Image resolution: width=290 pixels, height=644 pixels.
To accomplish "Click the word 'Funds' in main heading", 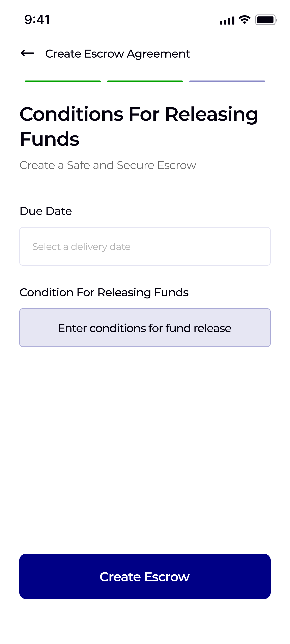I will [x=50, y=139].
